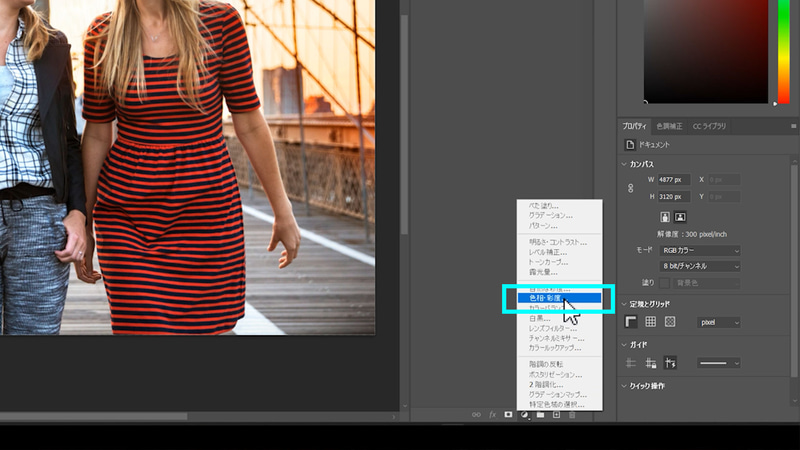Select 色相・彩度 adjustment layer
800x450 pixels.
coord(559,298)
